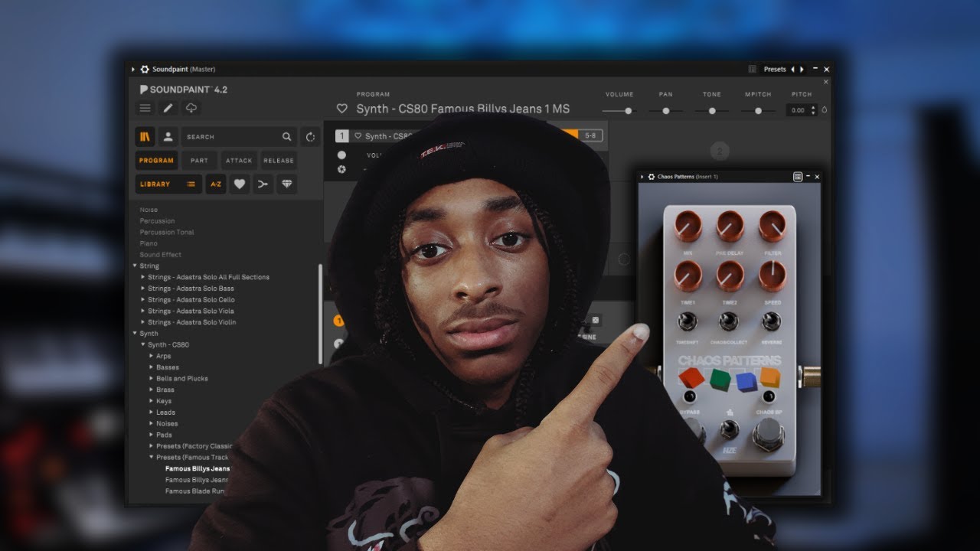
Task: Expand Strings - Adastra Solo Viola
Action: [x=142, y=311]
